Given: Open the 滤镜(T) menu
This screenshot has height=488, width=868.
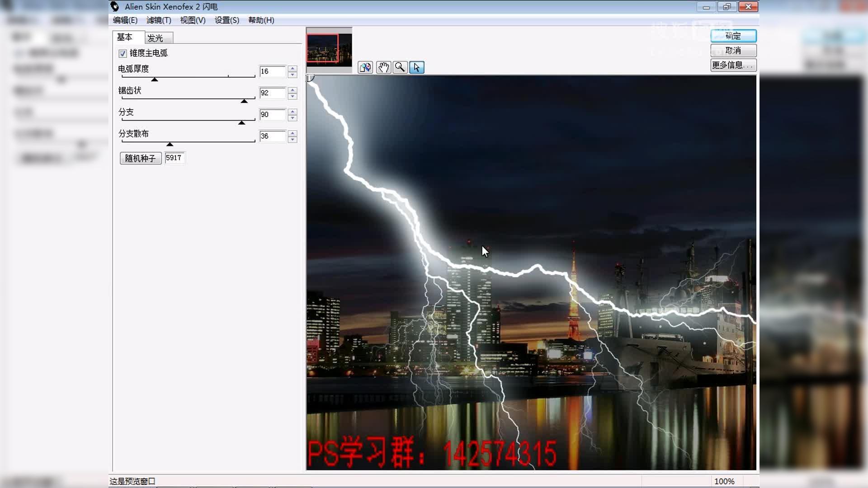Looking at the screenshot, I should click(159, 20).
